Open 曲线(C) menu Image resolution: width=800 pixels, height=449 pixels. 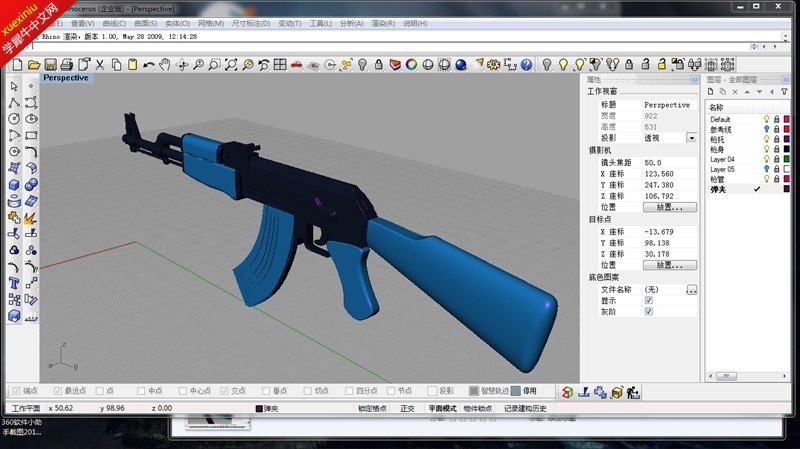[x=114, y=23]
